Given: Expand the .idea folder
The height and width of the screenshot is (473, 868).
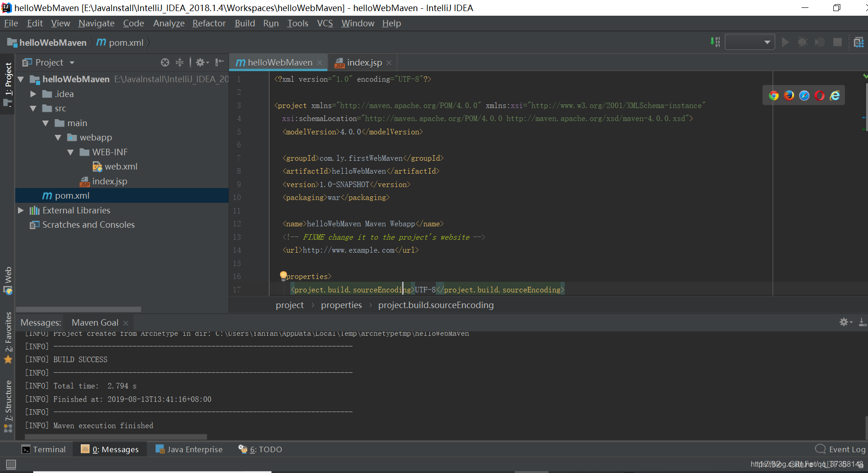Looking at the screenshot, I should 33,94.
